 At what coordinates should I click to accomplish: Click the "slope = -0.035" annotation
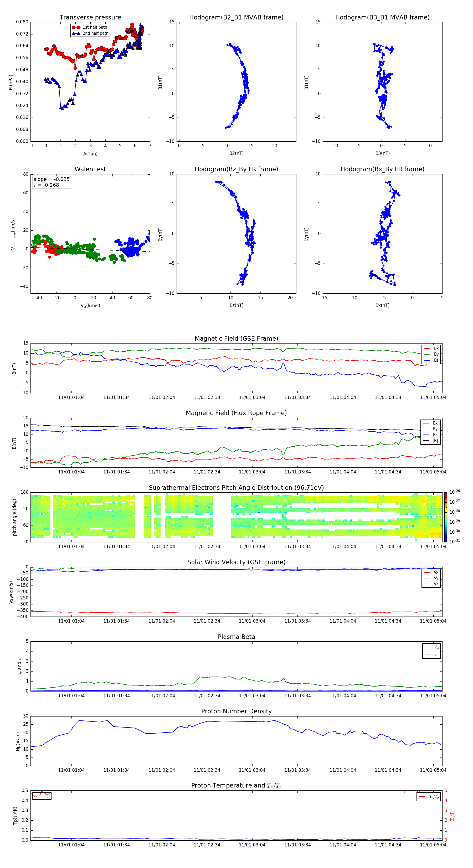[x=52, y=179]
